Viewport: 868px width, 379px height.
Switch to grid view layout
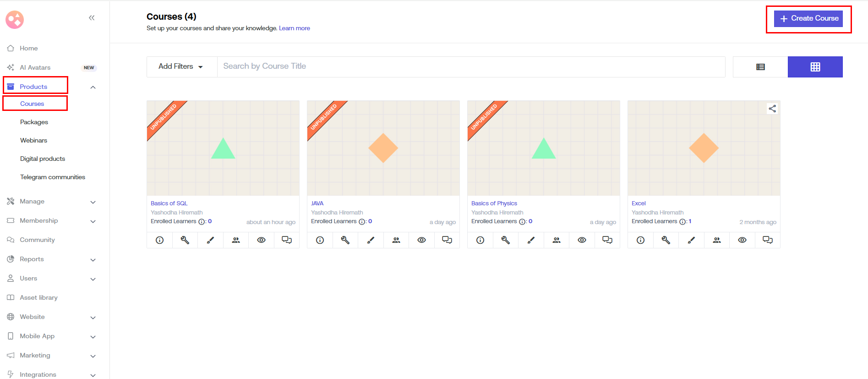815,67
